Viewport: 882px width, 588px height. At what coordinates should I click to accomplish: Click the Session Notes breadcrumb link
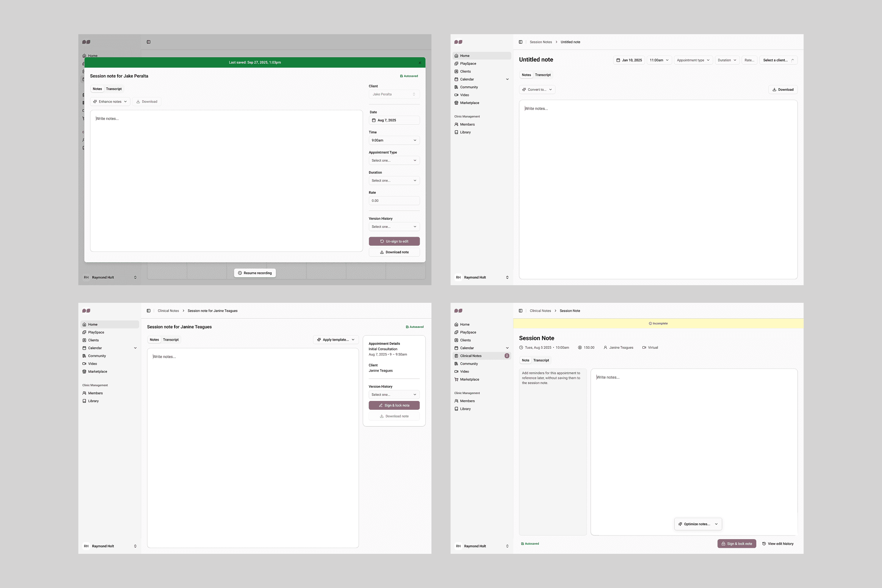pos(540,42)
